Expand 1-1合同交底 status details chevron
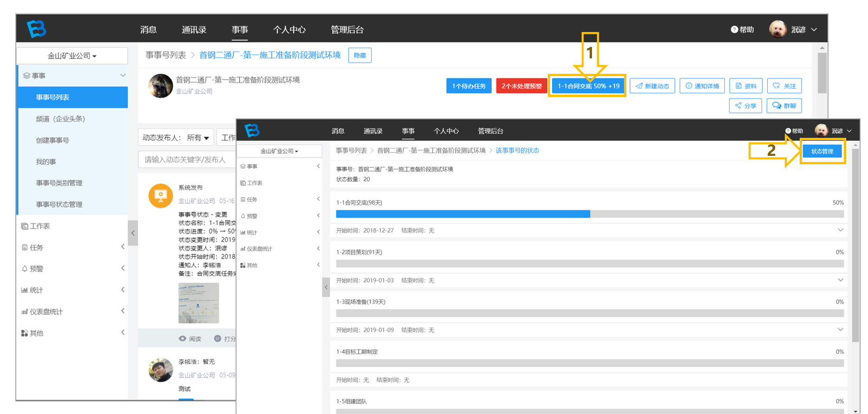This screenshot has width=868, height=414. (840, 230)
